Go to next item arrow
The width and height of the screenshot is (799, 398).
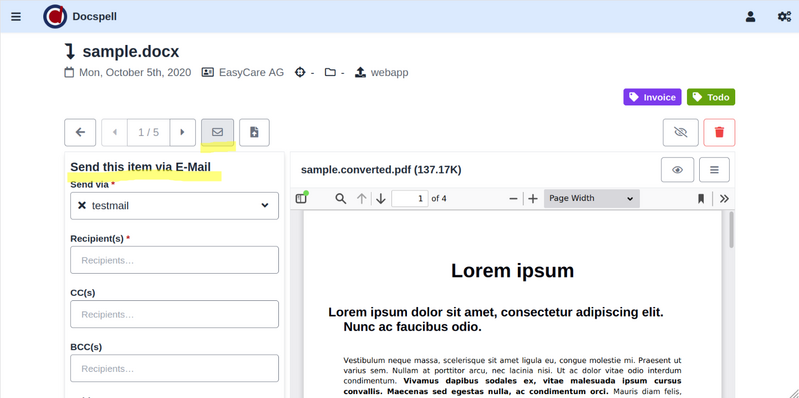182,132
